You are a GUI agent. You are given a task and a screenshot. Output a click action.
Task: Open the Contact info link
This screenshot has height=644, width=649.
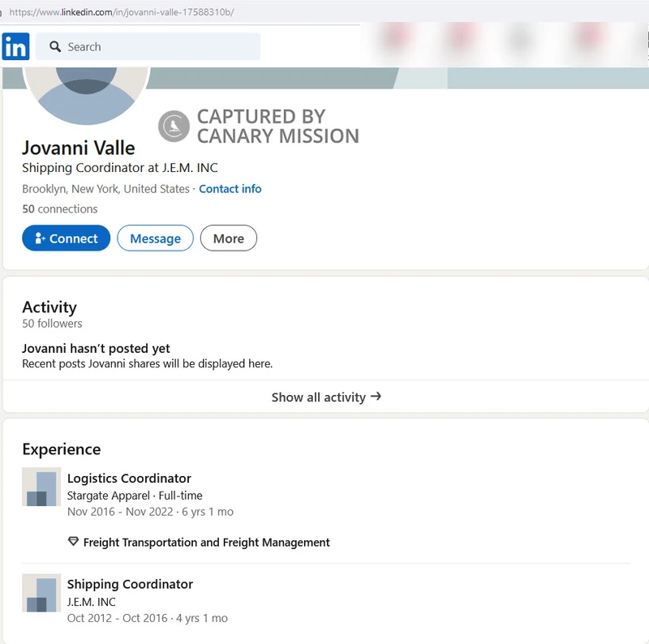click(x=230, y=189)
